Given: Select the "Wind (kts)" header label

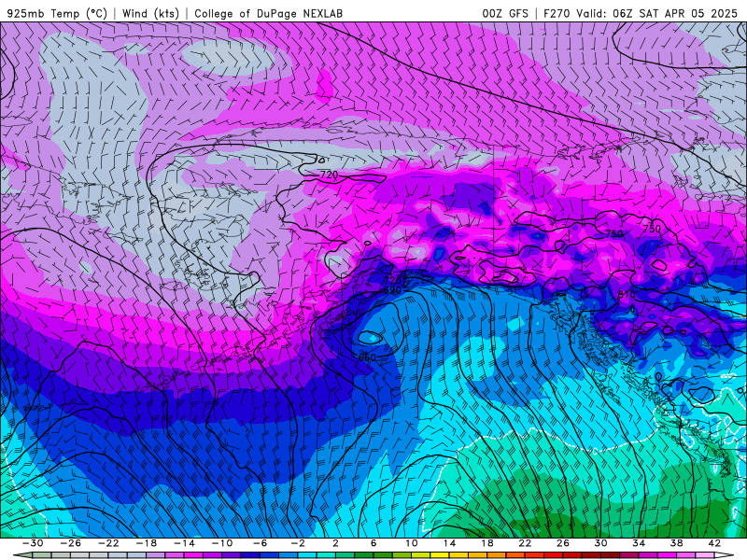Looking at the screenshot, I should (150, 13).
